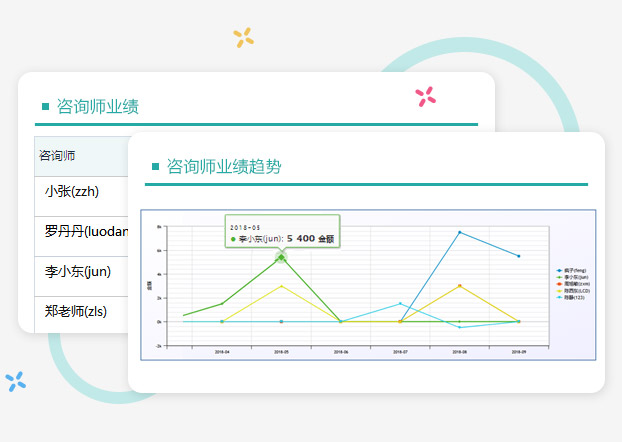This screenshot has width=622, height=442.
Task: Click the blue line end point at 2018-09
Action: (x=518, y=256)
